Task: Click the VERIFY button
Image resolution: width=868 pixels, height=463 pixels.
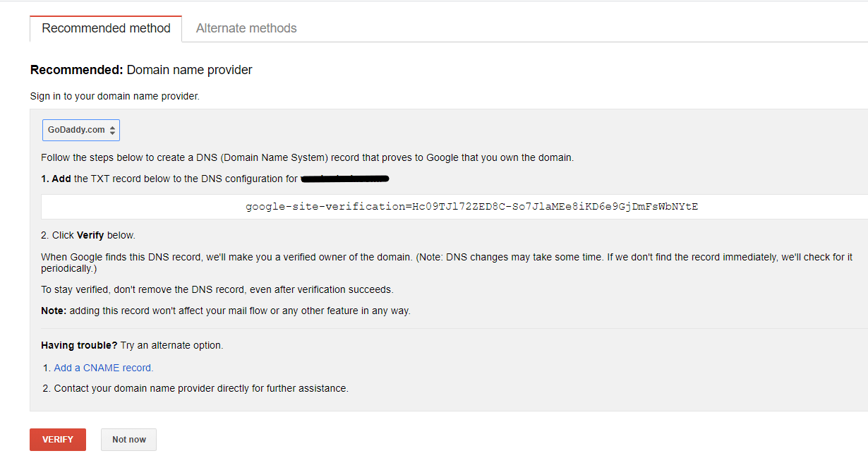Action: 57,439
